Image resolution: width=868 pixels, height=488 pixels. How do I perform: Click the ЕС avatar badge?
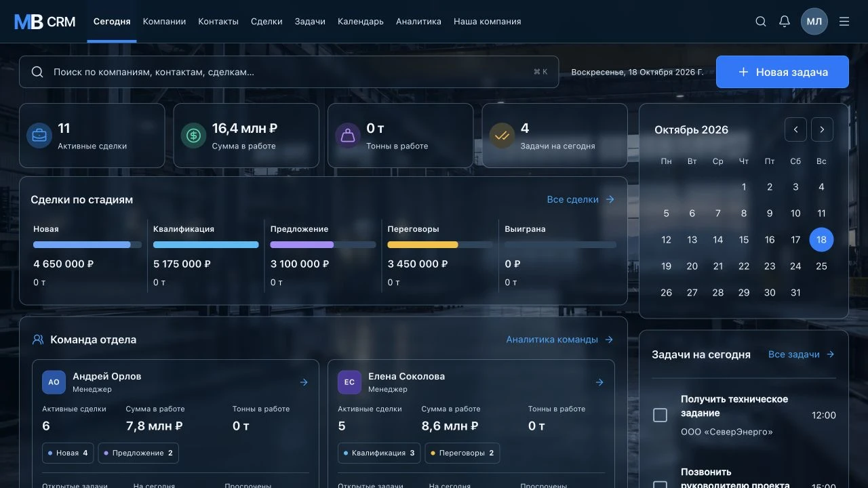pos(349,382)
